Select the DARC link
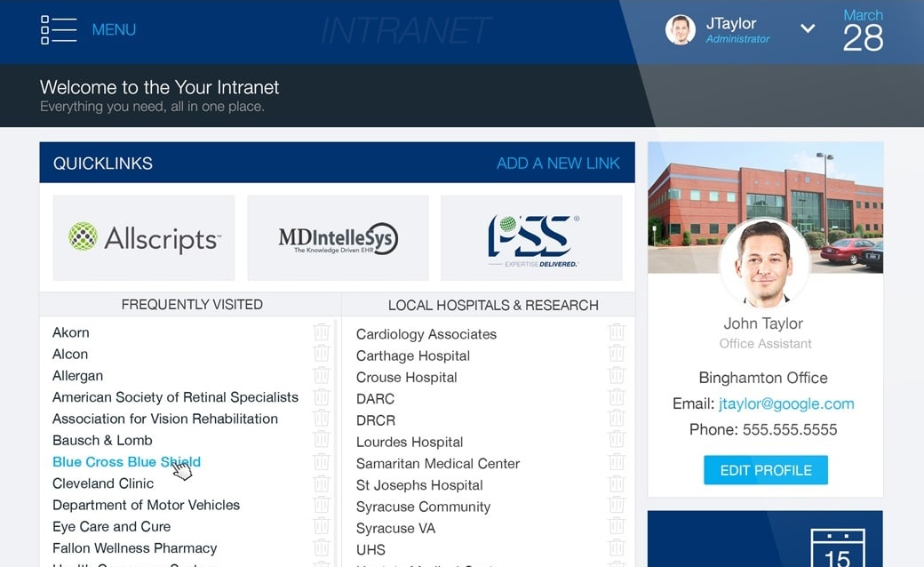This screenshot has width=924, height=567. point(375,399)
